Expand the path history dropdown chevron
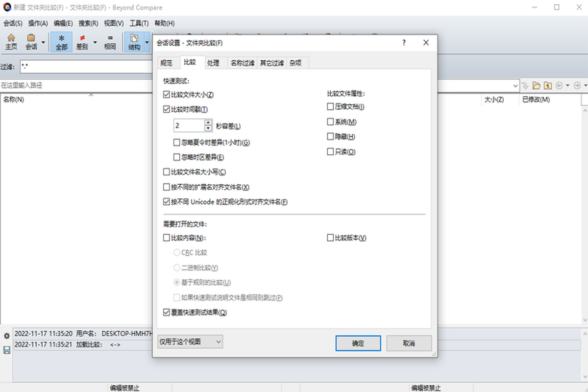Image resolution: width=588 pixels, height=392 pixels. [x=515, y=86]
